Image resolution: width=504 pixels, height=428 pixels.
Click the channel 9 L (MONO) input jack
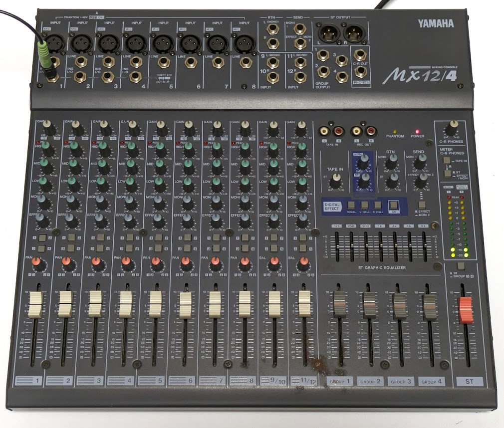point(272,63)
